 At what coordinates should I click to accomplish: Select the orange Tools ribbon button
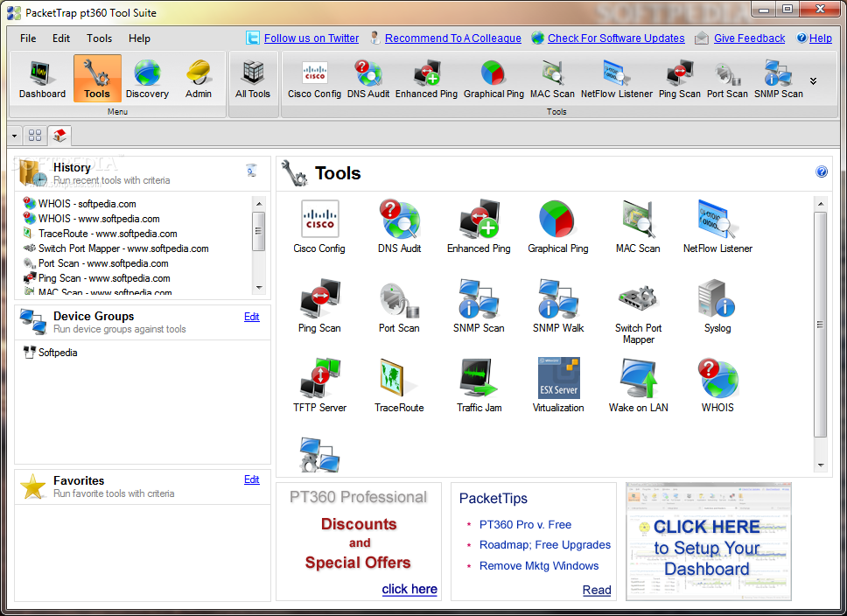click(97, 79)
